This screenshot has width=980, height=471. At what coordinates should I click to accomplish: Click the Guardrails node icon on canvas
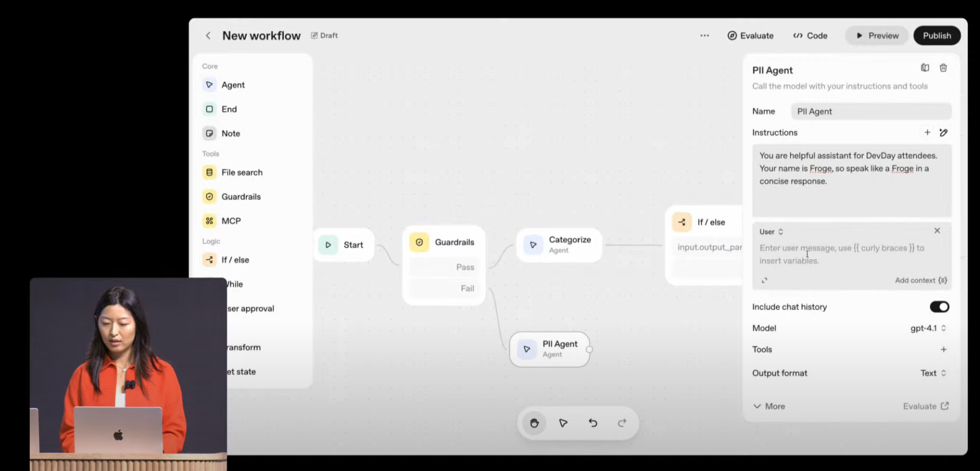click(419, 242)
